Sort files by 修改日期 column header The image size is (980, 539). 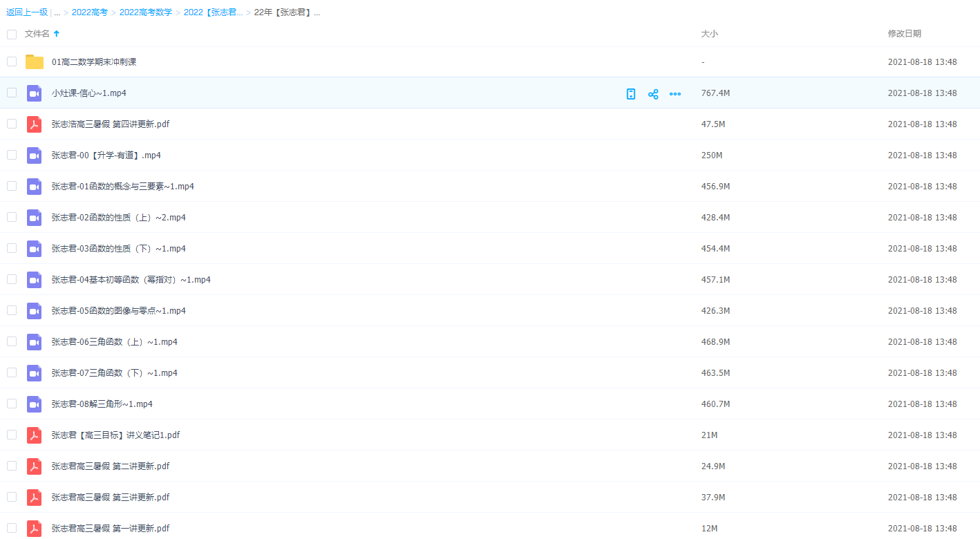coord(904,34)
